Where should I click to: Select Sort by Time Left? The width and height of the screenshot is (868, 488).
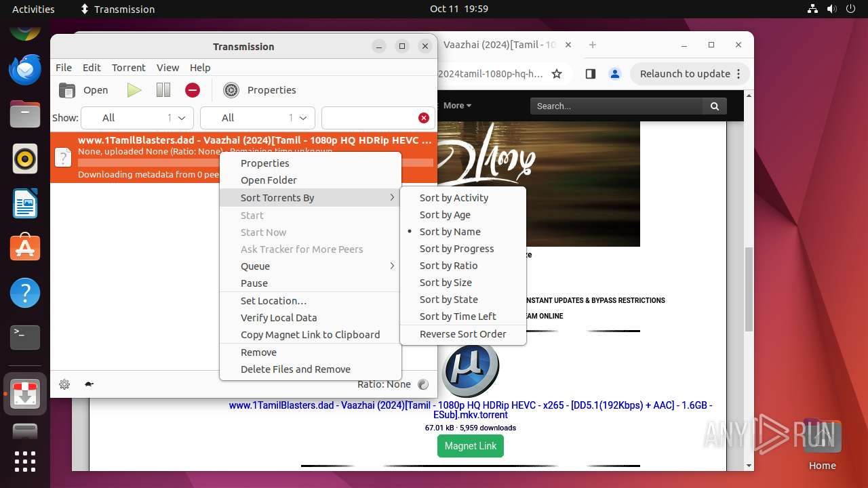[463, 317]
